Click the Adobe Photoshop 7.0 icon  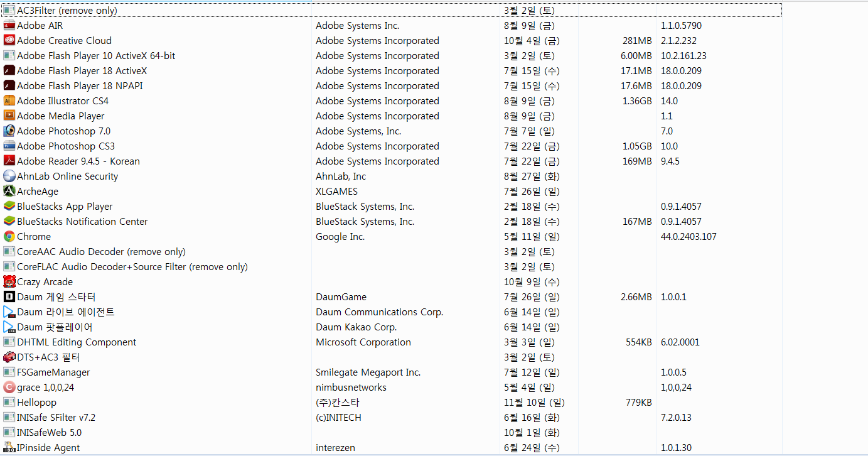[x=9, y=131]
